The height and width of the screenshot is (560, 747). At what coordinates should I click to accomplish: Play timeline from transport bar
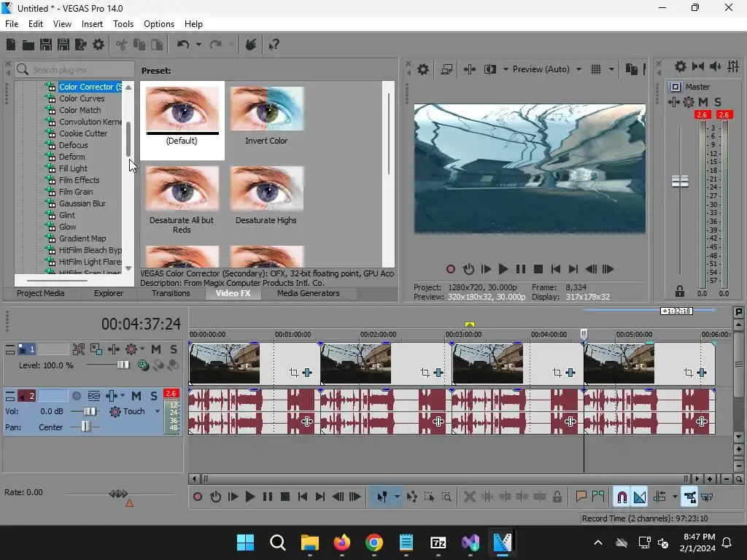click(250, 497)
